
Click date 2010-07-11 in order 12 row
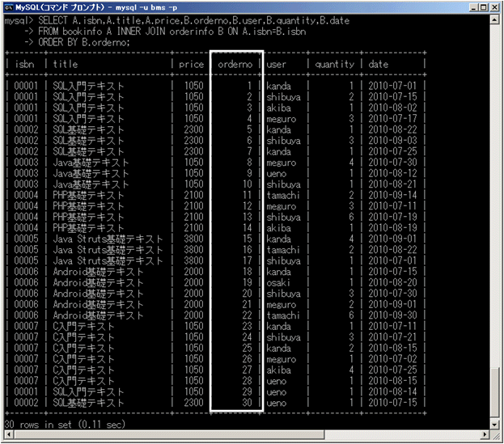[x=392, y=206]
